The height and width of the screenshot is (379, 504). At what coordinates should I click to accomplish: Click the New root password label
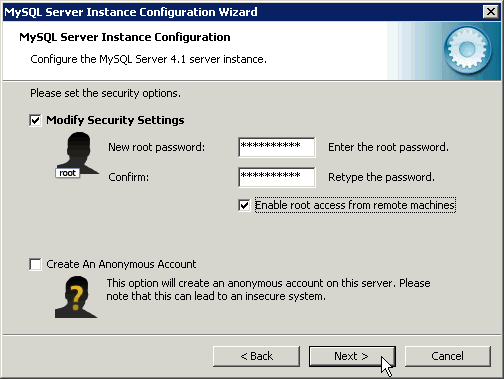coord(157,147)
